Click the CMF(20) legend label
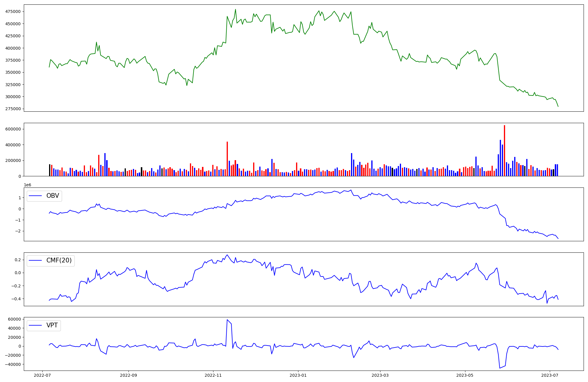Image resolution: width=588 pixels, height=382 pixels. click(x=59, y=261)
